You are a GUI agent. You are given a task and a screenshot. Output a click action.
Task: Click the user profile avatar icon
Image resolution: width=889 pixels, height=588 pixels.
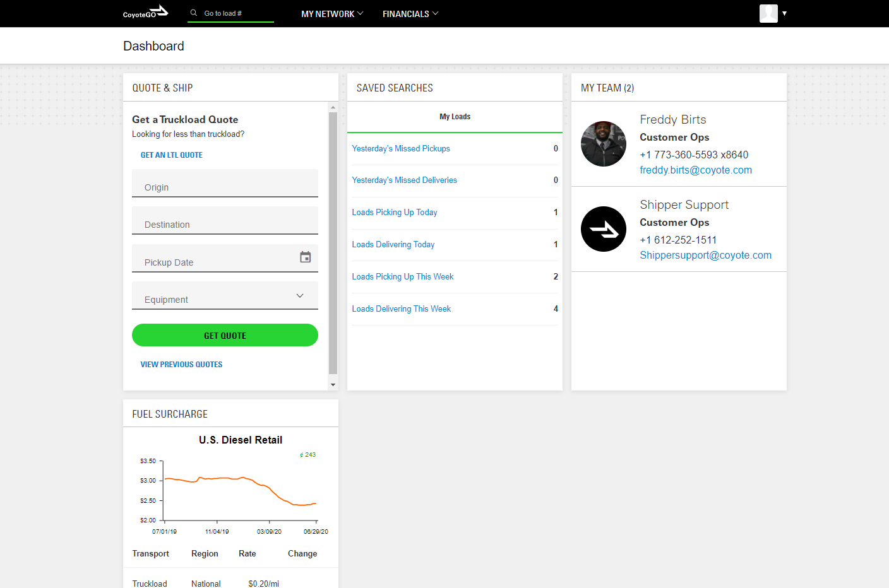tap(768, 13)
